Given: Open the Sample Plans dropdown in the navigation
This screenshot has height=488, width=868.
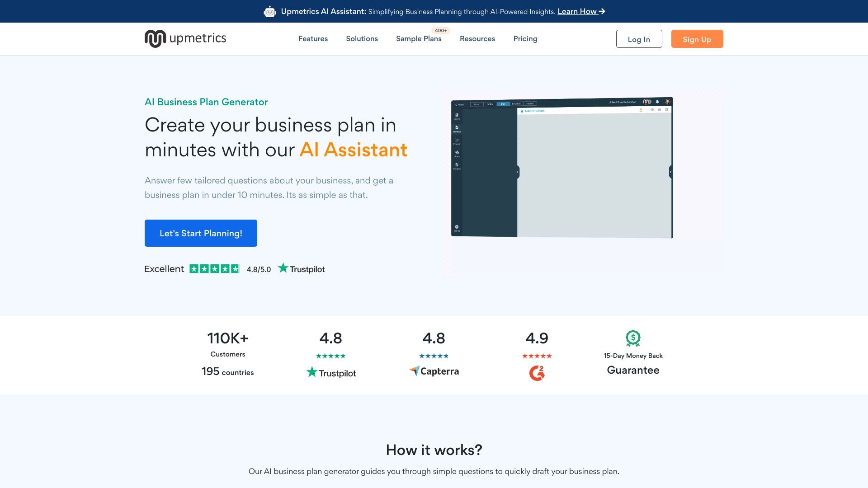Looking at the screenshot, I should pos(418,39).
